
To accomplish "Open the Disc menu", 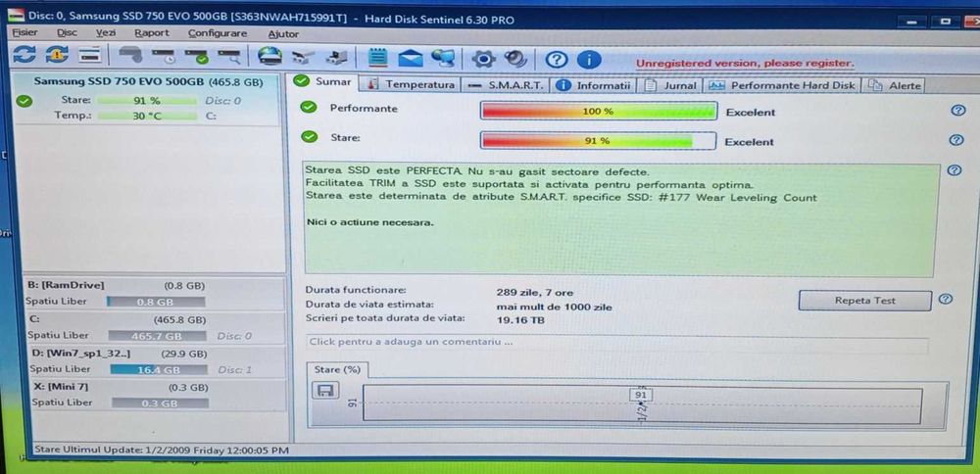I will pos(67,32).
